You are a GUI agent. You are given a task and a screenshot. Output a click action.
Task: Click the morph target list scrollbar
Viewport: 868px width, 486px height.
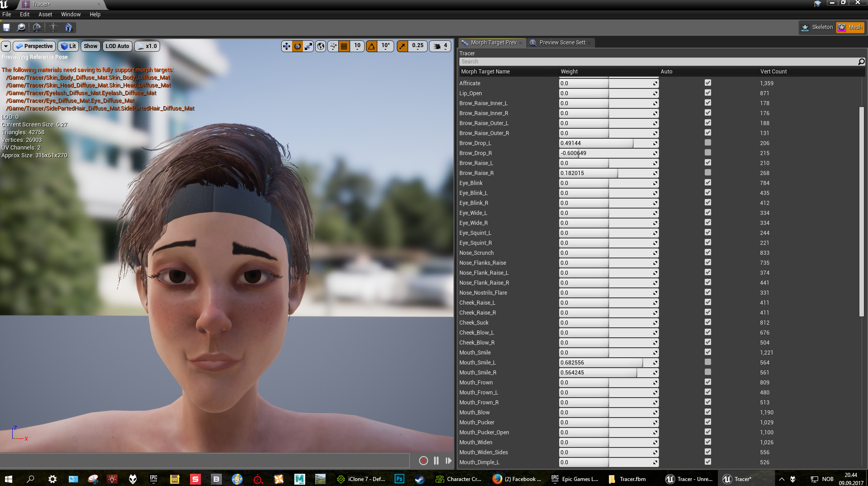(862, 212)
